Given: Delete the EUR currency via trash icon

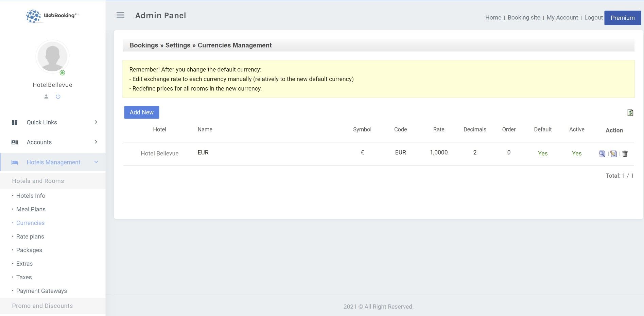Looking at the screenshot, I should click(x=625, y=154).
